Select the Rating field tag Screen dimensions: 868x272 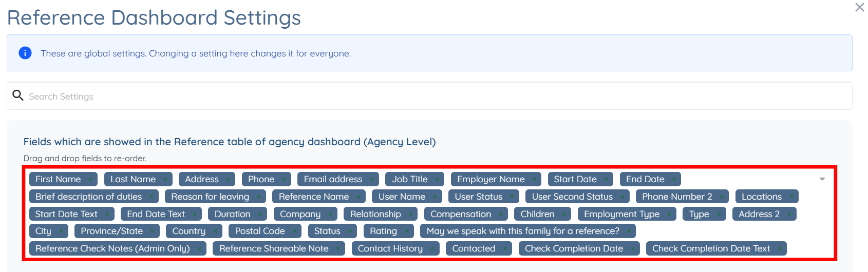tap(389, 231)
